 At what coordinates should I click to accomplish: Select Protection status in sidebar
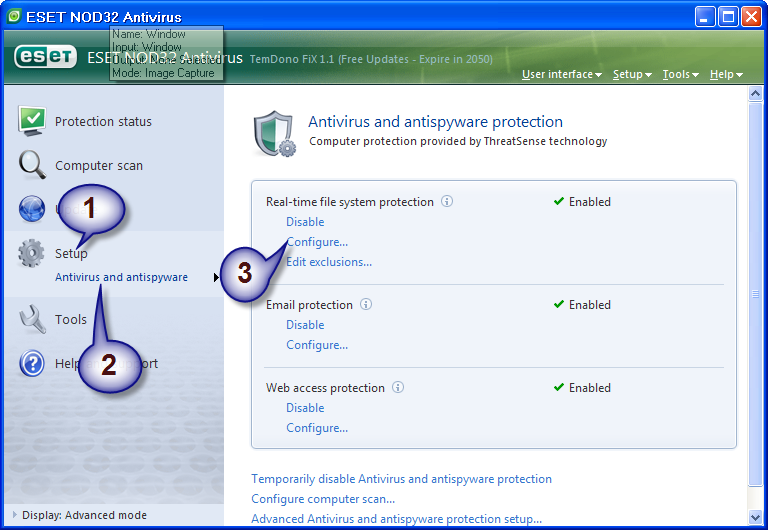pyautogui.click(x=103, y=121)
